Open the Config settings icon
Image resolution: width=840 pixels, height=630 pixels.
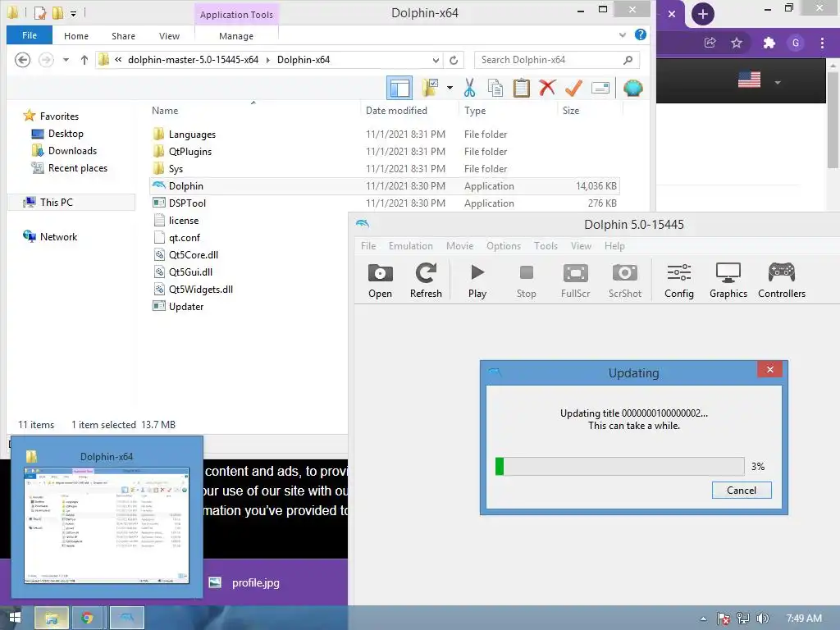(x=678, y=281)
